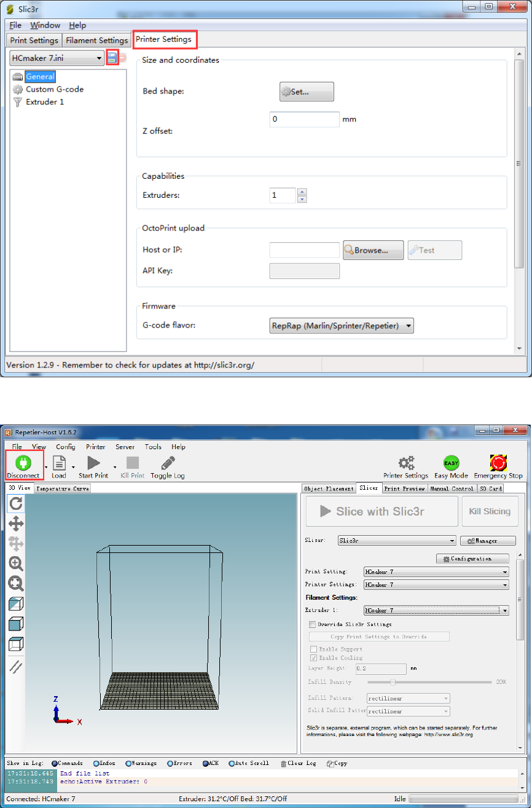This screenshot has width=532, height=808.
Task: Click the Bed shape Set... button
Action: tap(307, 92)
